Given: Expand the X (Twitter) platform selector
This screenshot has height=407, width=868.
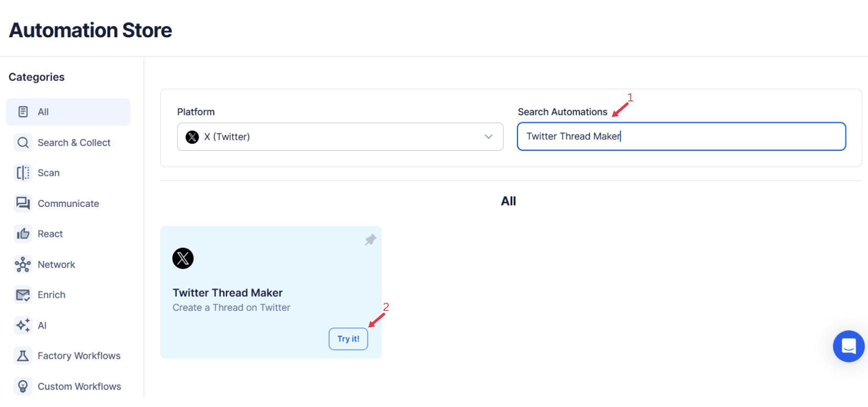Looking at the screenshot, I should click(340, 137).
